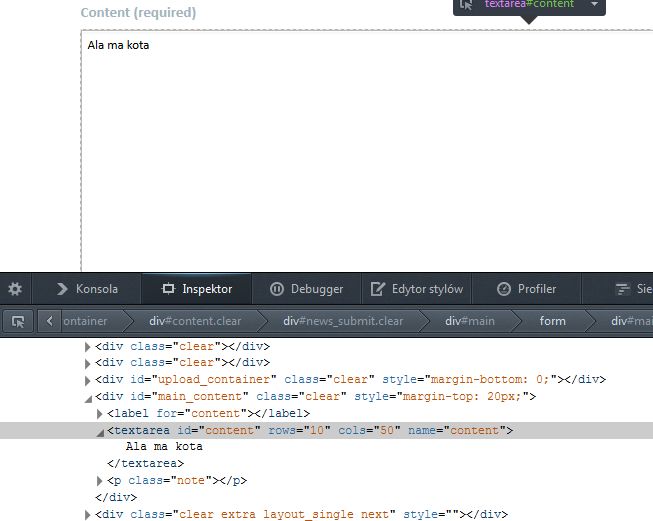Select the form breadcrumb

coord(552,321)
